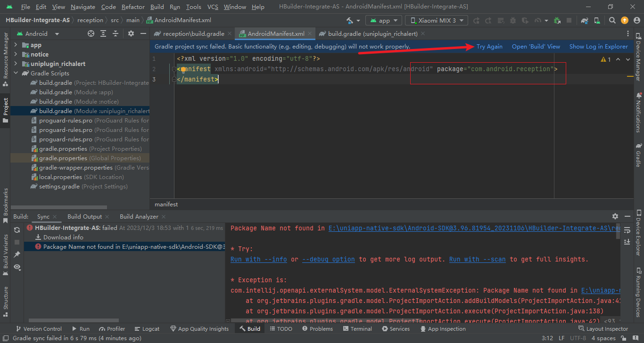This screenshot has height=343, width=644.
Task: Click Open 'Build' View link
Action: [x=536, y=47]
